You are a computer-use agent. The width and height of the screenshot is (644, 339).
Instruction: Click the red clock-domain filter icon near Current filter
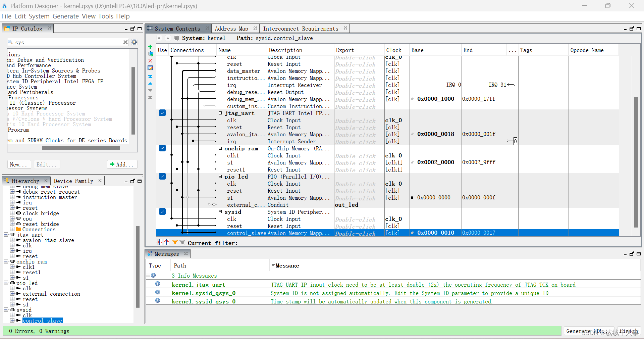point(159,242)
